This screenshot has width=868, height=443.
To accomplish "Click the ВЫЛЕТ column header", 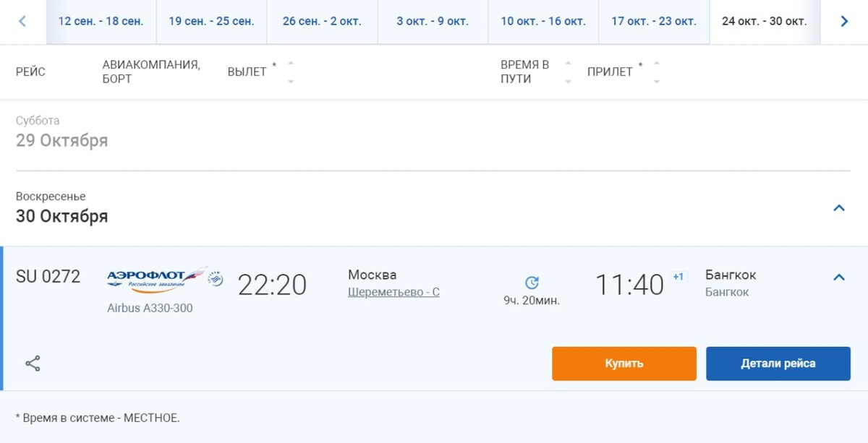I will click(x=247, y=72).
